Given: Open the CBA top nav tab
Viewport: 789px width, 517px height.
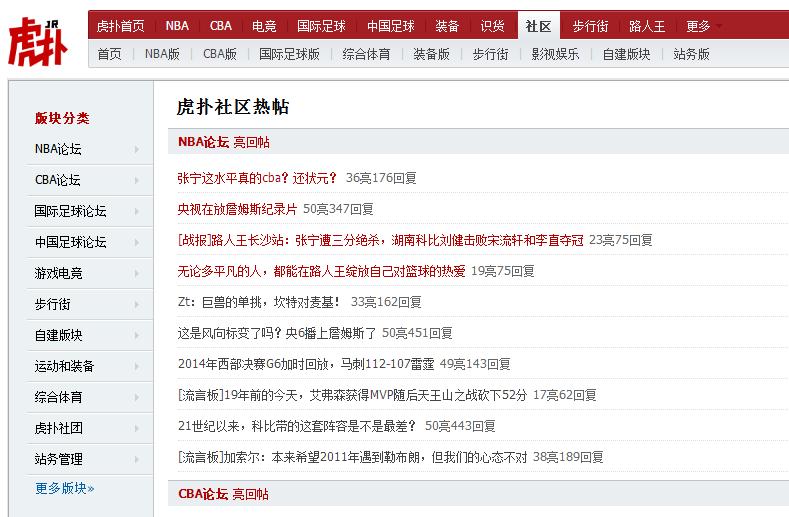Looking at the screenshot, I should click(x=221, y=26).
